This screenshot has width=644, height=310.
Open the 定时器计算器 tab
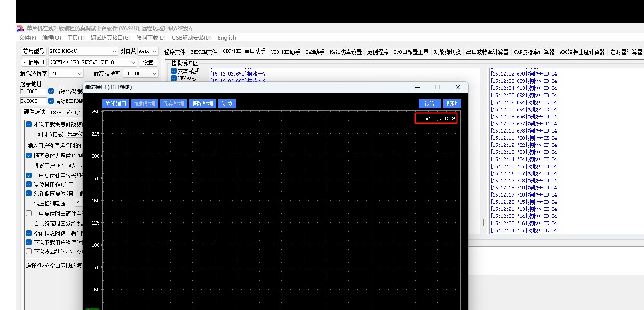(x=626, y=52)
